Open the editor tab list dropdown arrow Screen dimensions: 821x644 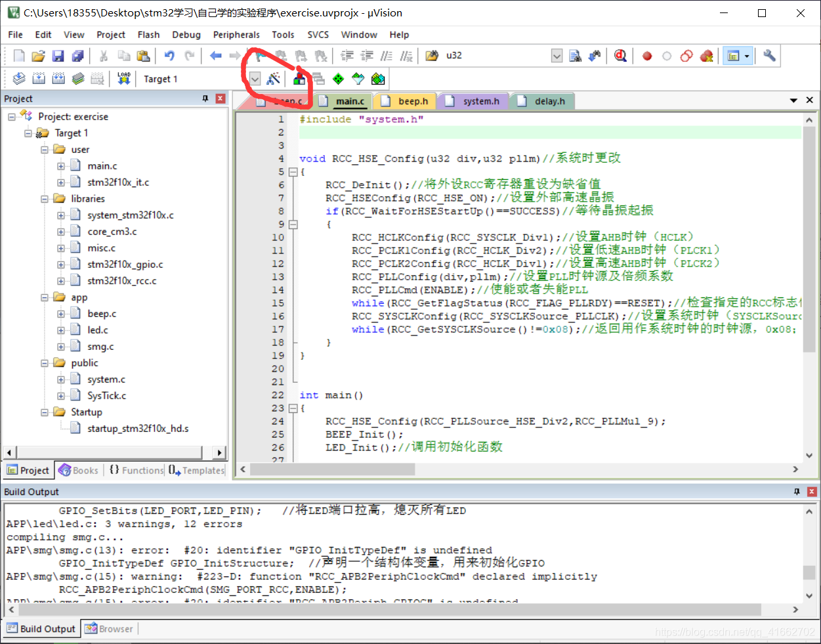click(793, 100)
